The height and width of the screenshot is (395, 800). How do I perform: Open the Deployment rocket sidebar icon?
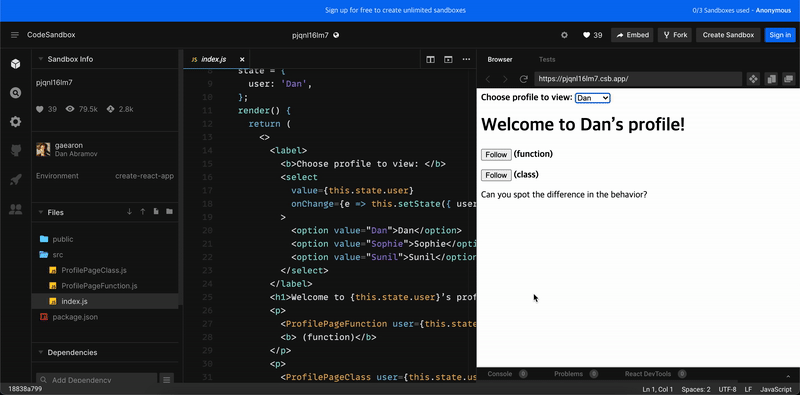pos(15,180)
